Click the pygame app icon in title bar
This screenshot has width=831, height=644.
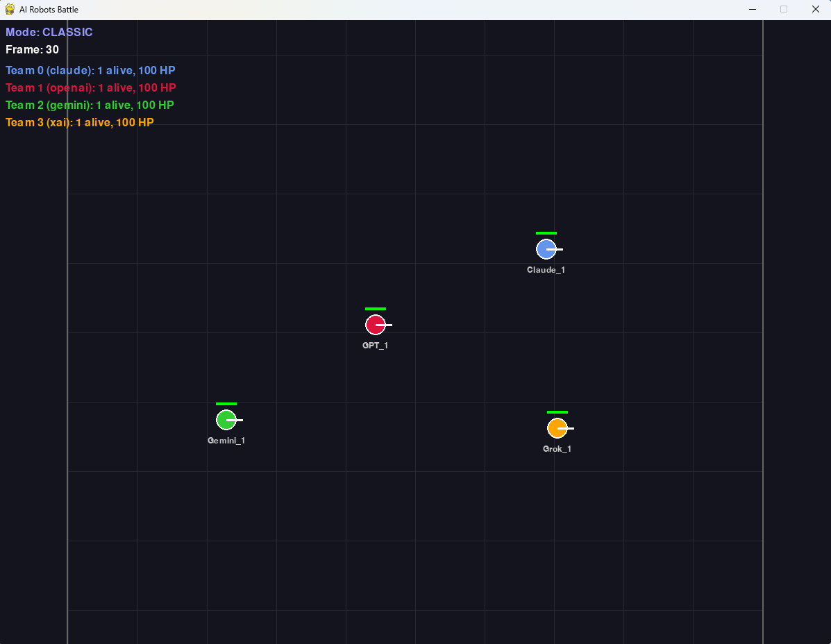(x=10, y=9)
